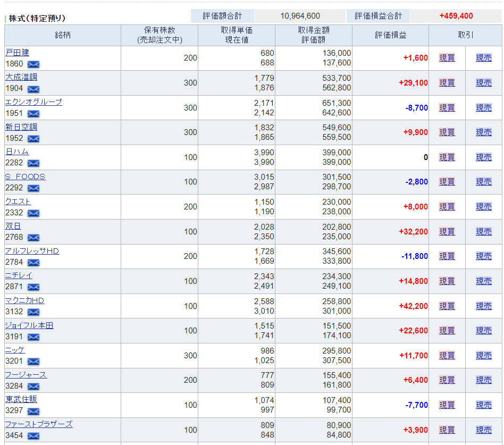Click 現売 for the クエスト row

tap(484, 206)
